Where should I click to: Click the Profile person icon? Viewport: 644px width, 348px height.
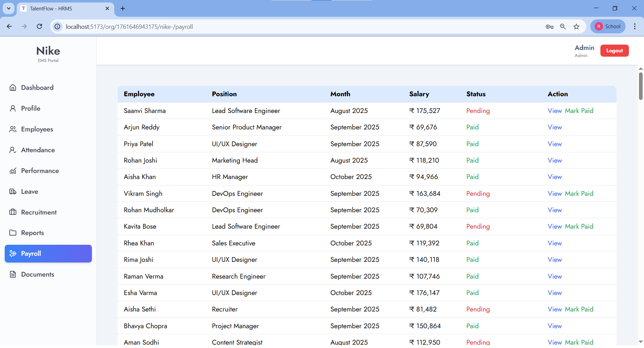pos(13,108)
